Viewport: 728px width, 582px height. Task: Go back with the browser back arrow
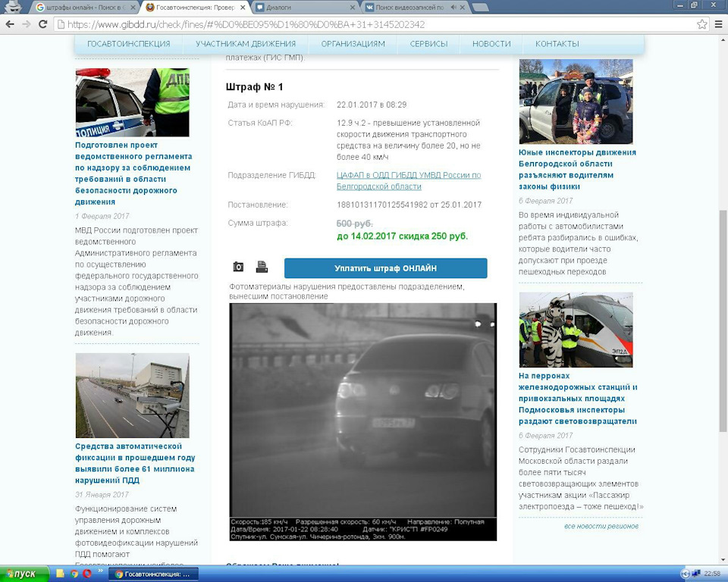pos(10,24)
